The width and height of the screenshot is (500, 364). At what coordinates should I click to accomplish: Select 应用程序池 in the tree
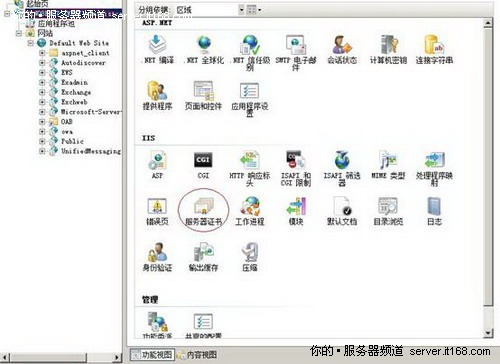pos(56,23)
